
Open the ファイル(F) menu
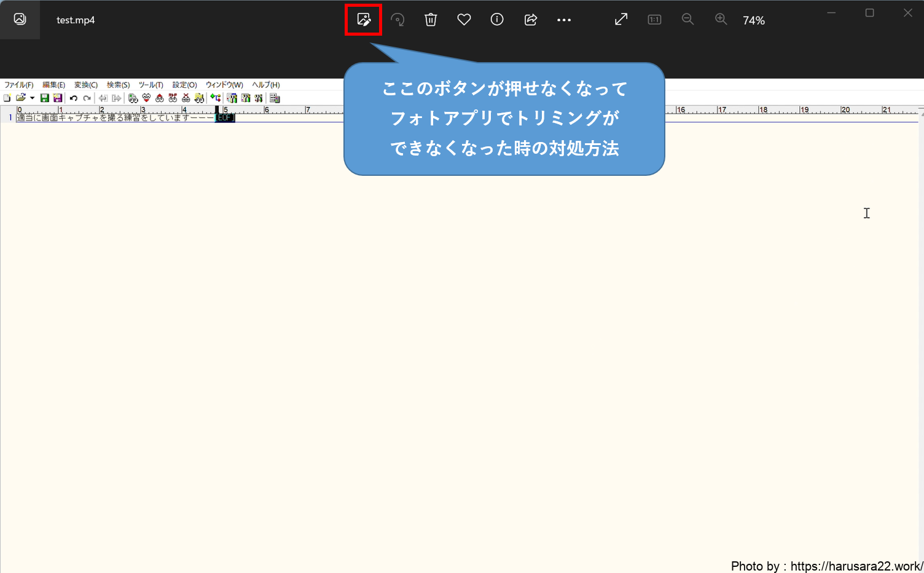[x=19, y=85]
